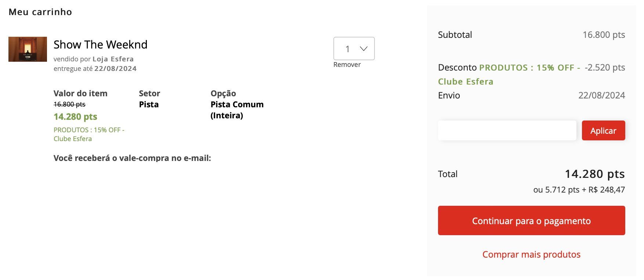Select the points plus R$ 248,47 option
Image resolution: width=644 pixels, height=280 pixels.
tap(579, 190)
